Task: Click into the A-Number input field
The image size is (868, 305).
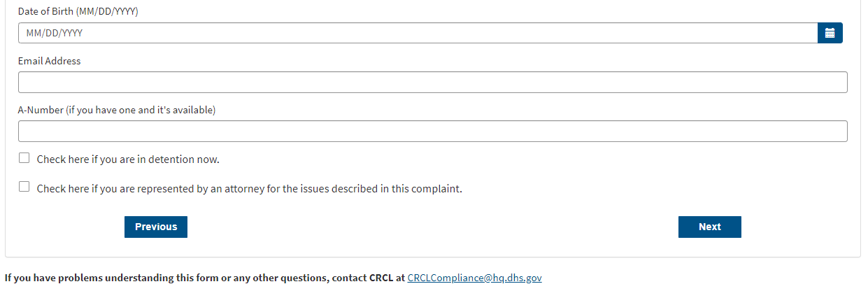Action: point(432,132)
